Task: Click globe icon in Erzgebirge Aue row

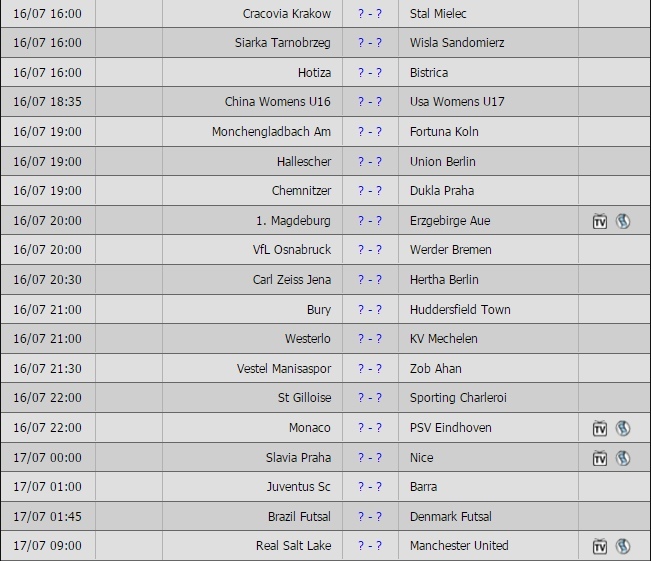Action: click(623, 221)
